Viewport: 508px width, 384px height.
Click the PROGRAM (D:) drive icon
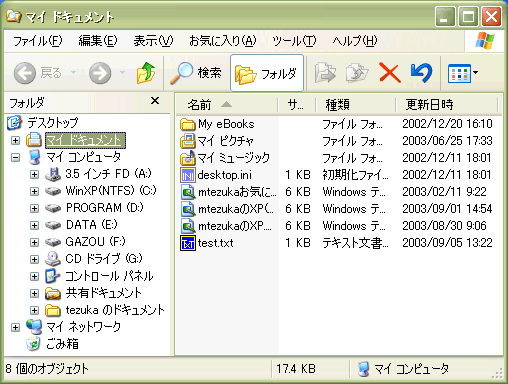tap(53, 208)
